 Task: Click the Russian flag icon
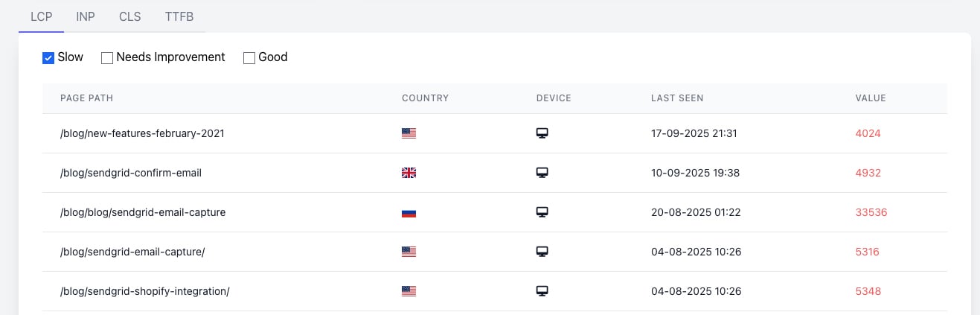(409, 212)
